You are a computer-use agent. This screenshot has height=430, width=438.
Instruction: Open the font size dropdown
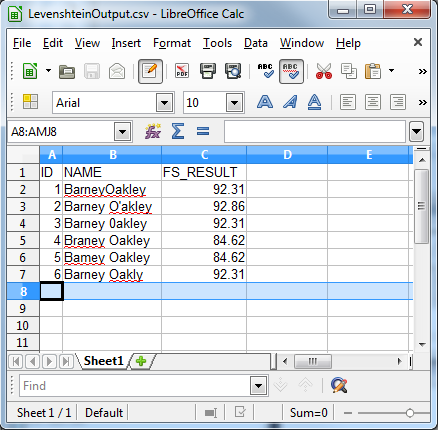tap(234, 103)
